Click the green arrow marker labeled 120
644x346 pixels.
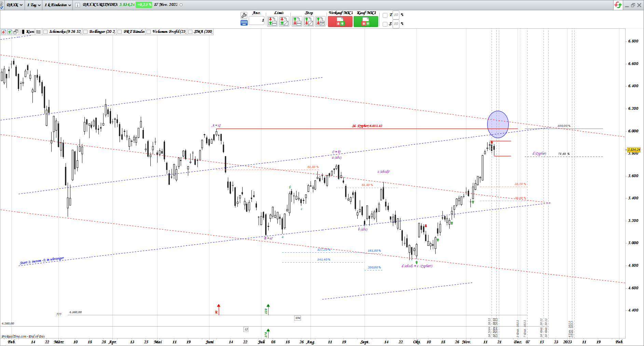[x=268, y=309]
